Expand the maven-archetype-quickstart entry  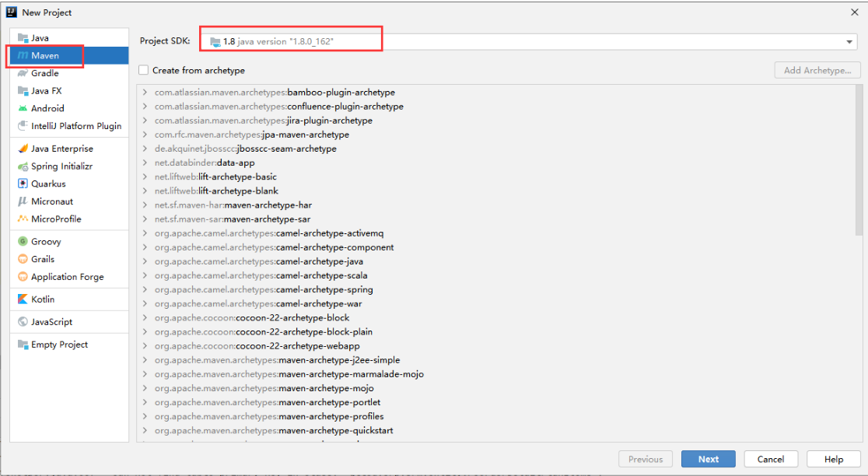(145, 430)
